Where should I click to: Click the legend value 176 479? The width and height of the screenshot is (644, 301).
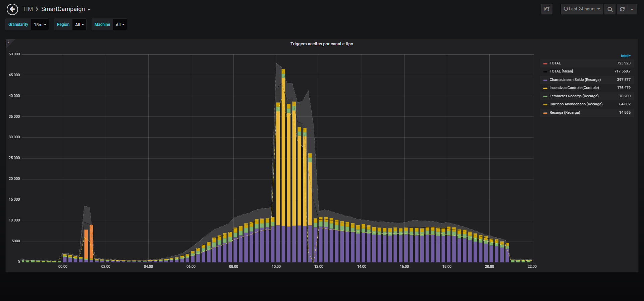624,88
